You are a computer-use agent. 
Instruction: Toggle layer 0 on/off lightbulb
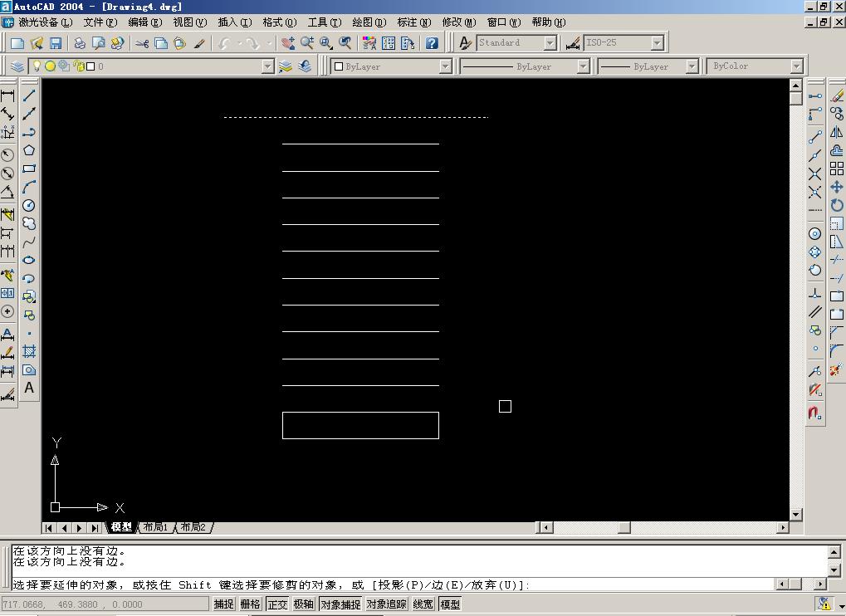click(x=37, y=66)
